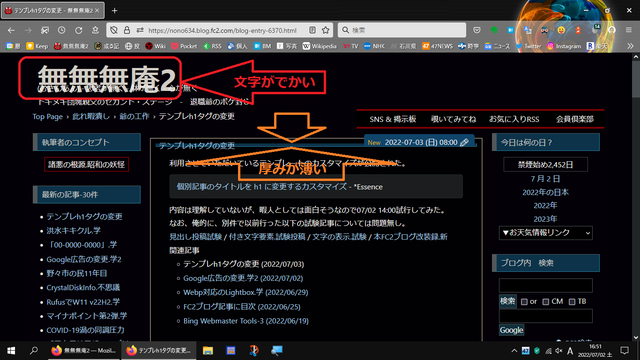The width and height of the screenshot is (640, 360).
Task: Open 文字の表示.試験 article link
Action: [x=339, y=237]
